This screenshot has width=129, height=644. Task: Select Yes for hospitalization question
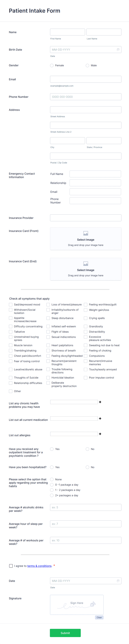[x=52, y=467]
